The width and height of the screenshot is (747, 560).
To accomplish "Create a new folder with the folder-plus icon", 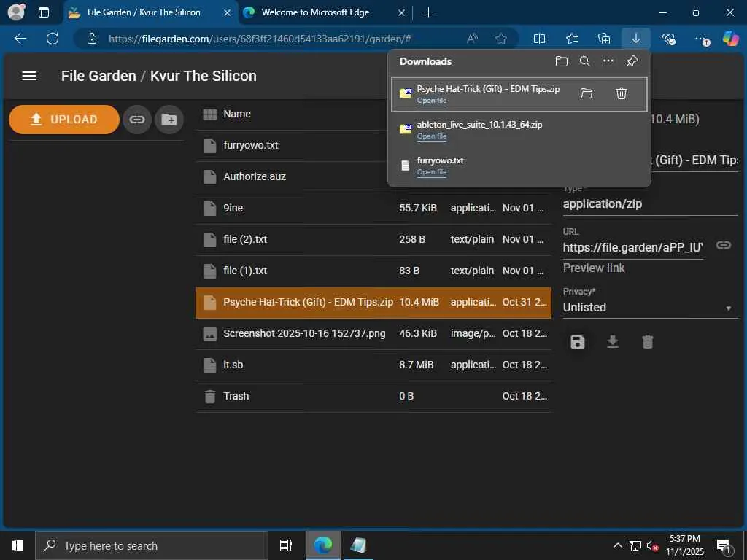I will pos(169,120).
